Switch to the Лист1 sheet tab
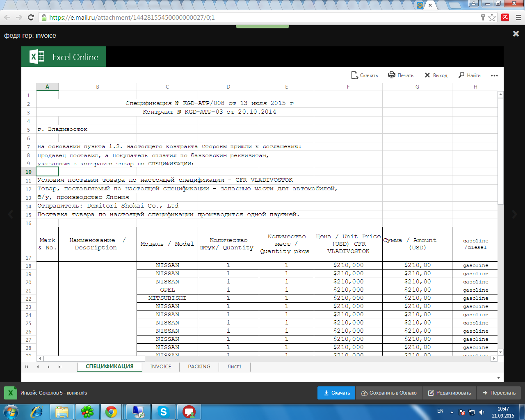Image resolution: width=525 pixels, height=420 pixels. [x=234, y=367]
